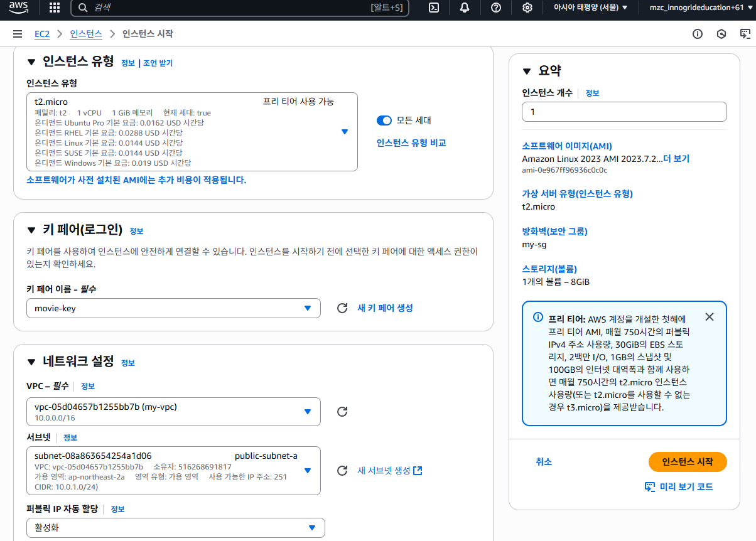The height and width of the screenshot is (541, 756).
Task: Open the 퍼블릭 IP 자동 할당 활성화 dropdown
Action: point(176,528)
